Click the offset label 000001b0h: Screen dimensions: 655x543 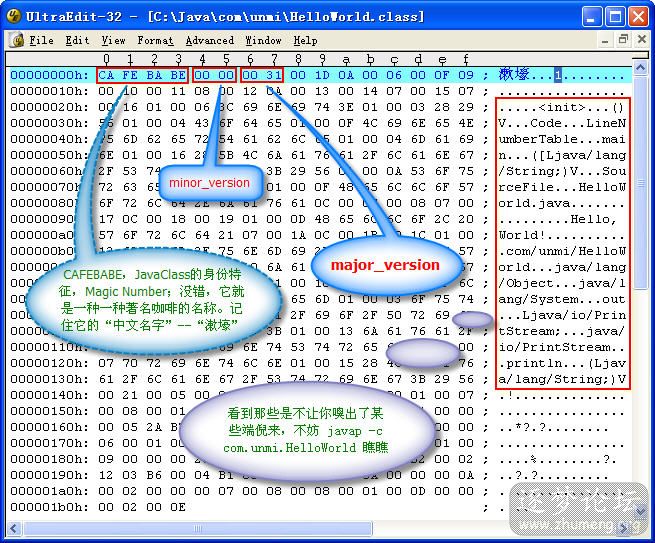pos(49,507)
